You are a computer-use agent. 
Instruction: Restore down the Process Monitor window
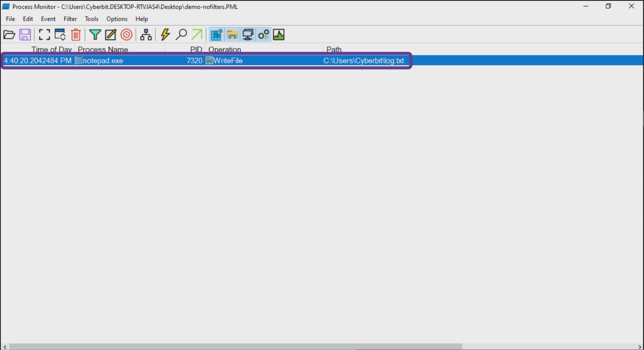(x=608, y=6)
